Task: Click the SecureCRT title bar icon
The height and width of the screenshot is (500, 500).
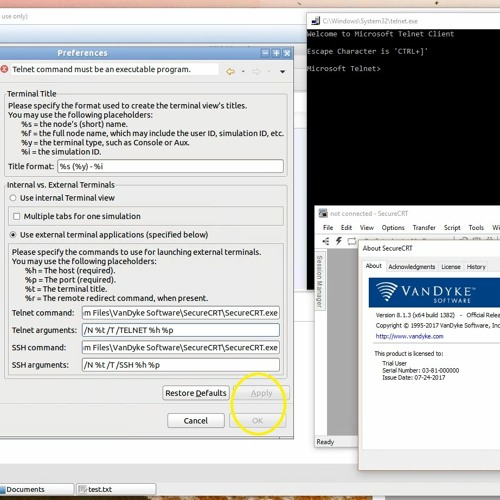Action: tap(323, 213)
